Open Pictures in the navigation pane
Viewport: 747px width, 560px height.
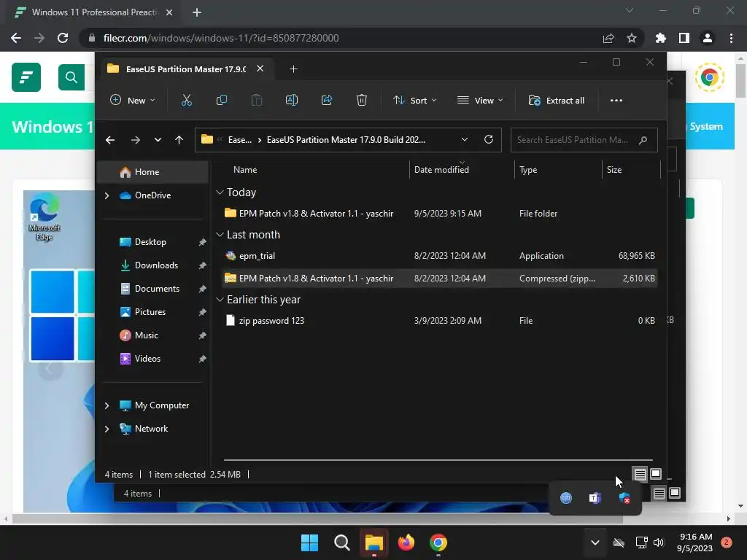click(150, 312)
